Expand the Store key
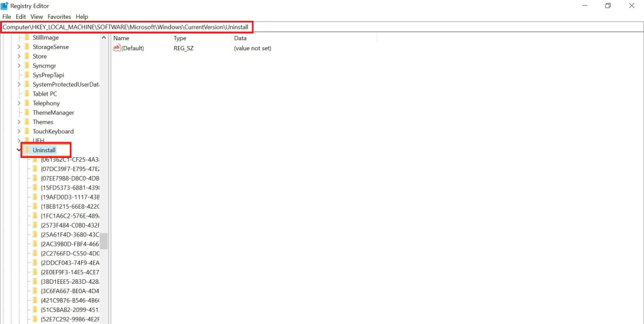 point(19,56)
